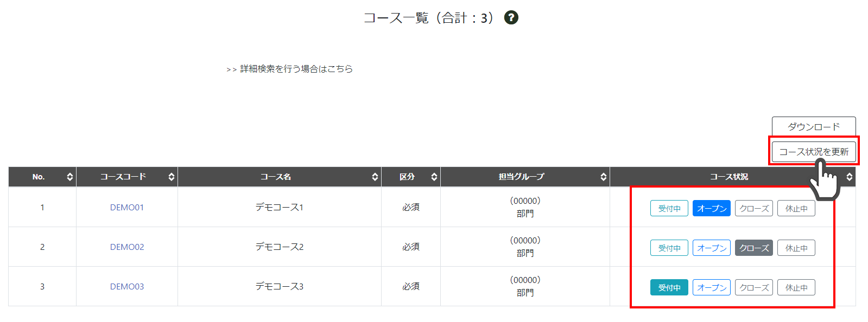Set デモコース2 status to オープン
The width and height of the screenshot is (868, 322).
click(x=711, y=248)
